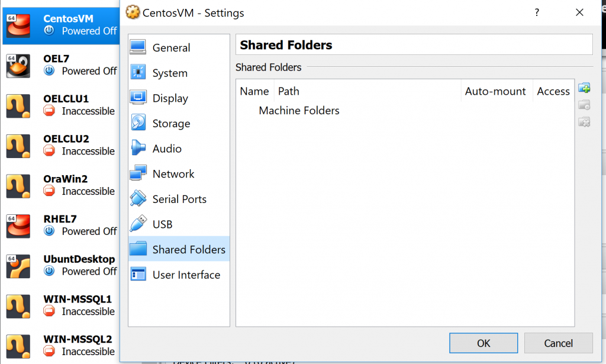Image resolution: width=606 pixels, height=364 pixels.
Task: Click the OEL7 Powered Off status icon
Action: [49, 70]
